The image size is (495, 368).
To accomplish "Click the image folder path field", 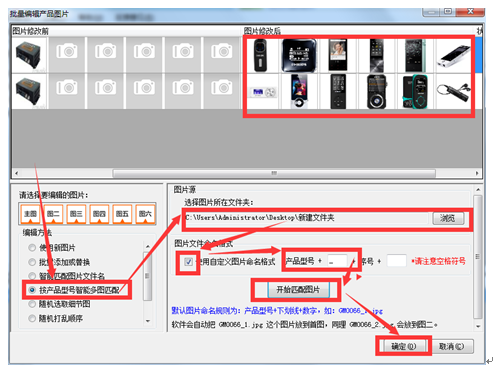I will point(306,218).
